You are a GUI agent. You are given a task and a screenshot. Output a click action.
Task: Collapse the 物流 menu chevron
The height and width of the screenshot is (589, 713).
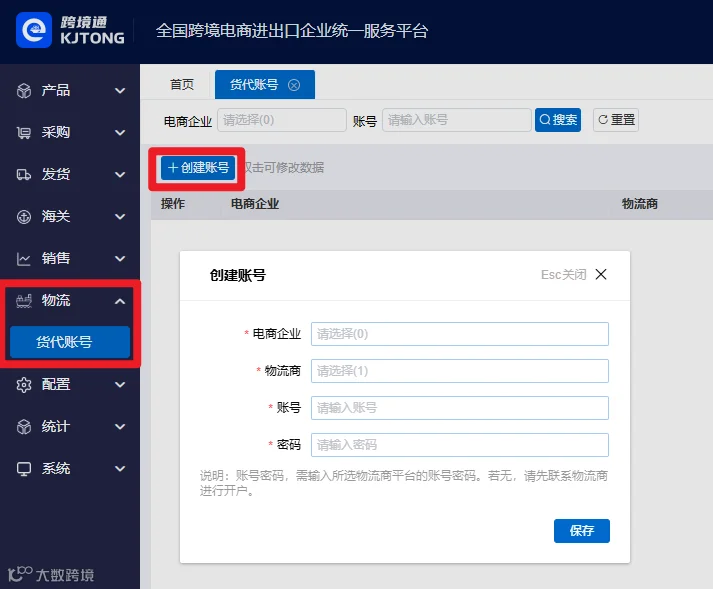point(120,301)
